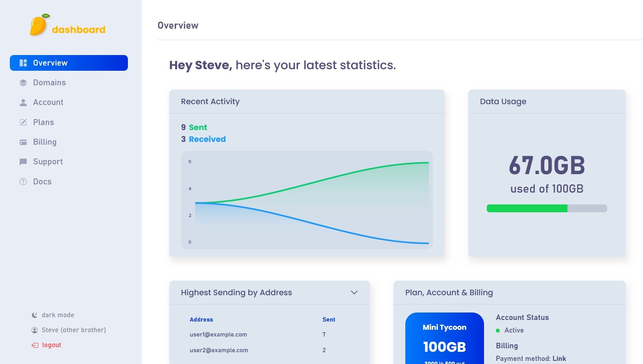Click the Overview grid icon in sidebar
Viewport: 643px width, 364px height.
pyautogui.click(x=23, y=63)
